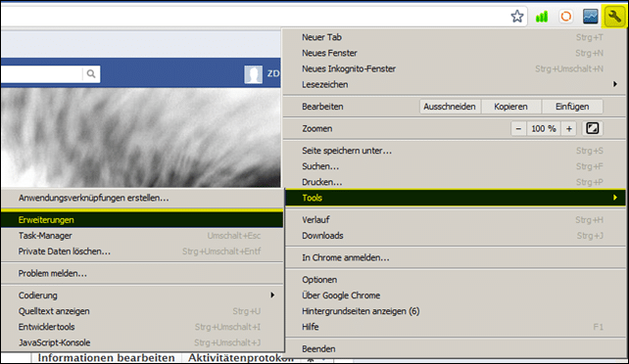Choose Suchen… from the menu
Screen dimensions: 629x364
pos(455,166)
